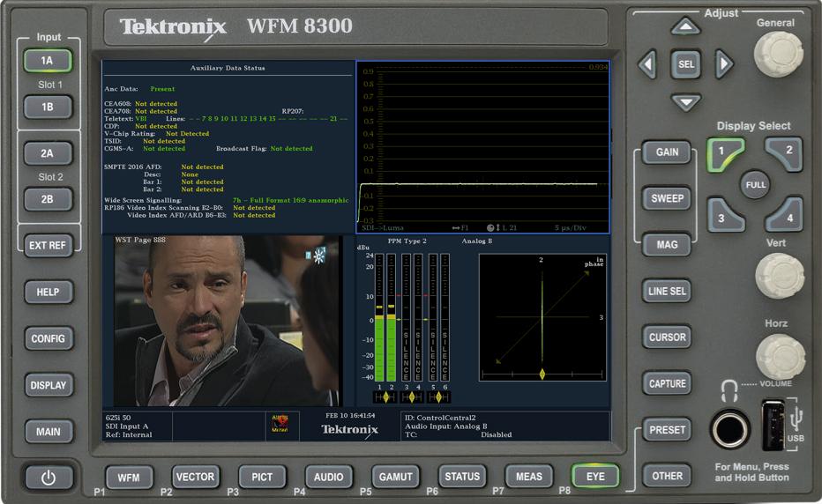Click '625i 50' format text
Screen dimensions: 822x504
click(118, 418)
